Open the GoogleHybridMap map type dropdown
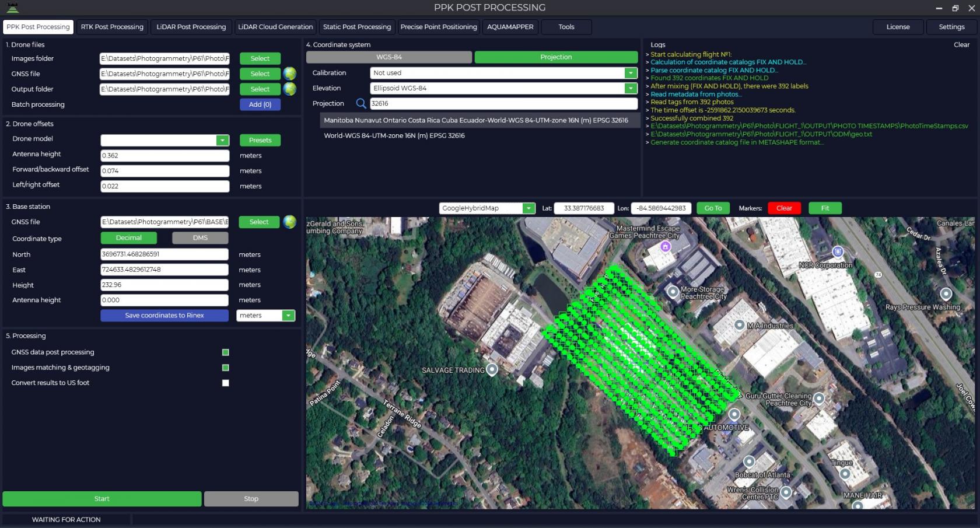This screenshot has height=528, width=980. point(528,208)
